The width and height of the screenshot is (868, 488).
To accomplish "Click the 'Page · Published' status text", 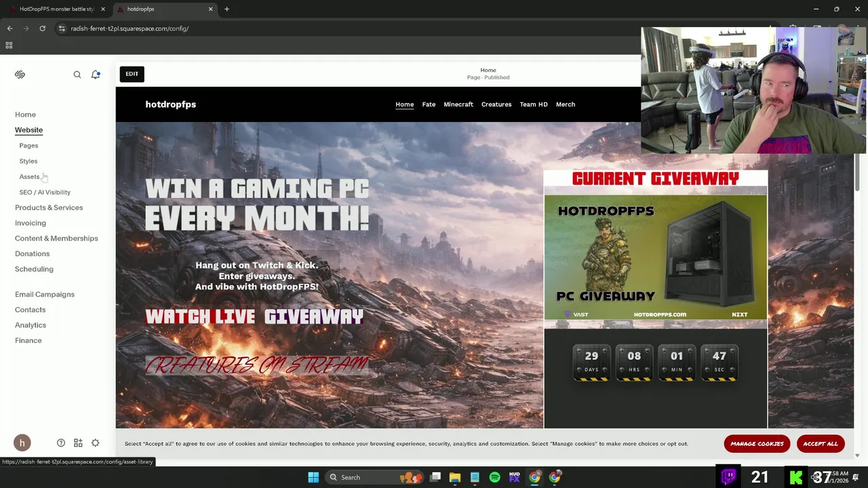I will click(x=488, y=77).
